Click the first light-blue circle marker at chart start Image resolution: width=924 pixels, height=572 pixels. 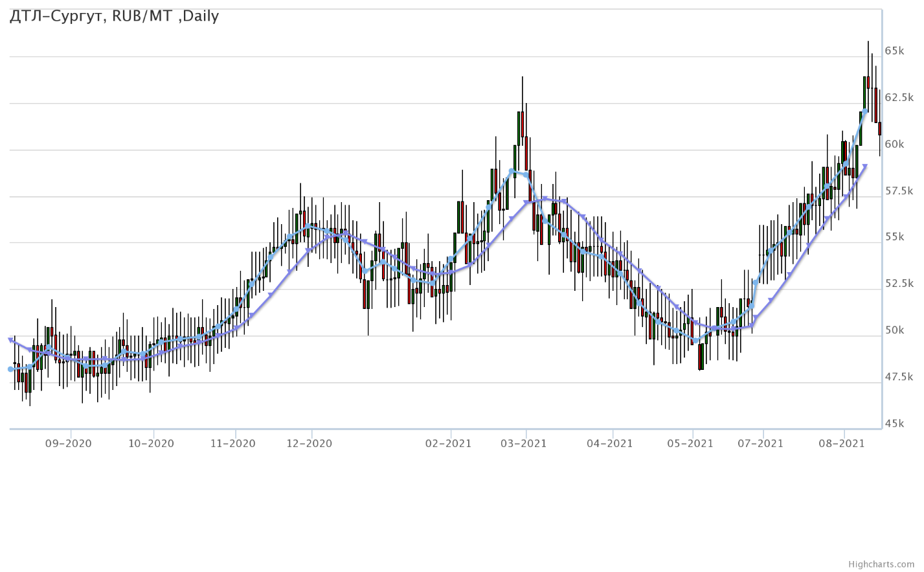10,369
